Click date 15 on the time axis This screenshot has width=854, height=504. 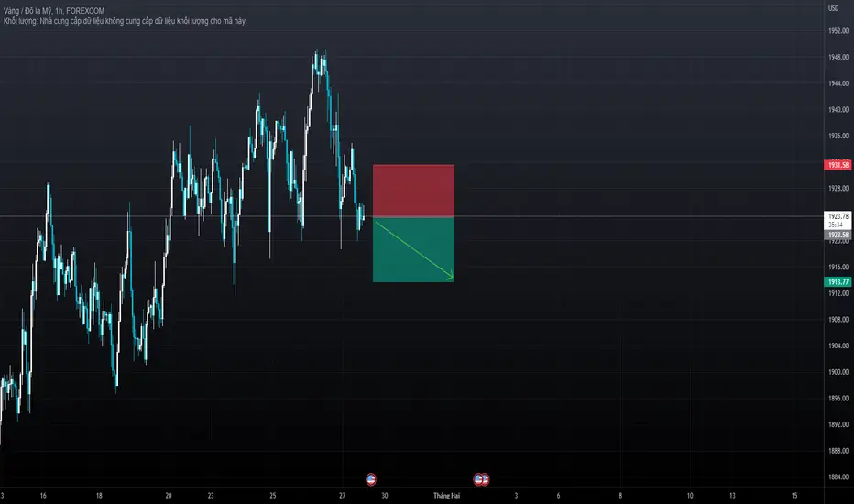pyautogui.click(x=794, y=495)
